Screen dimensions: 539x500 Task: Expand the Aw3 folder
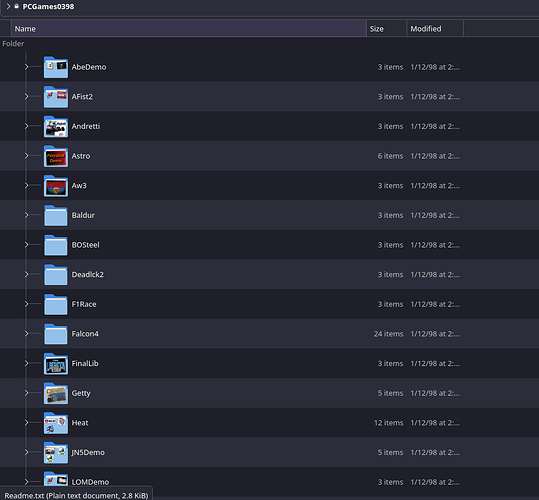pyautogui.click(x=26, y=185)
